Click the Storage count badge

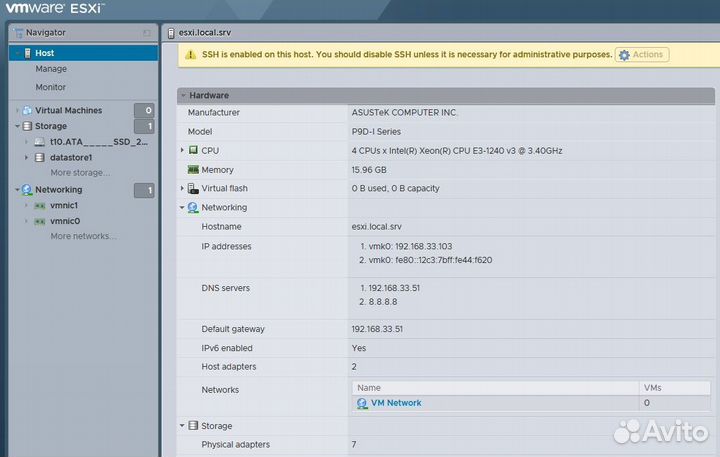[144, 126]
